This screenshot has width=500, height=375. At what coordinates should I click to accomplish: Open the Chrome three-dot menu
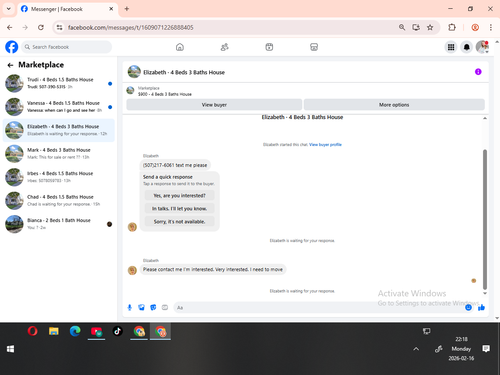point(491,27)
